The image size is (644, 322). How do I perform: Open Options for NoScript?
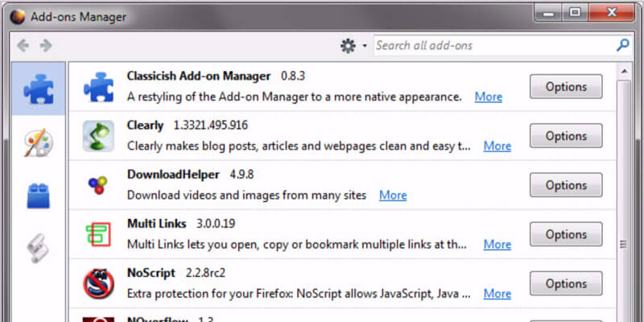tap(566, 284)
